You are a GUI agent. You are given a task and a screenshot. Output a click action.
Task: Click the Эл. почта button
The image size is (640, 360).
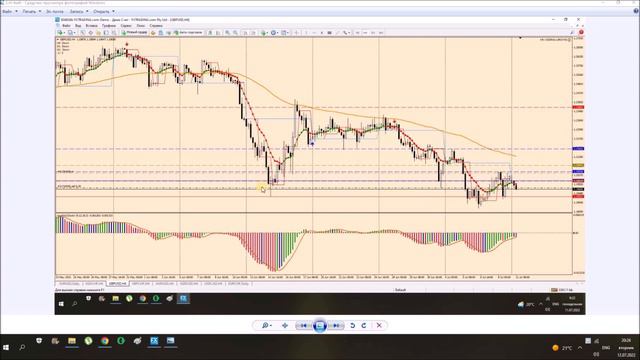54,11
